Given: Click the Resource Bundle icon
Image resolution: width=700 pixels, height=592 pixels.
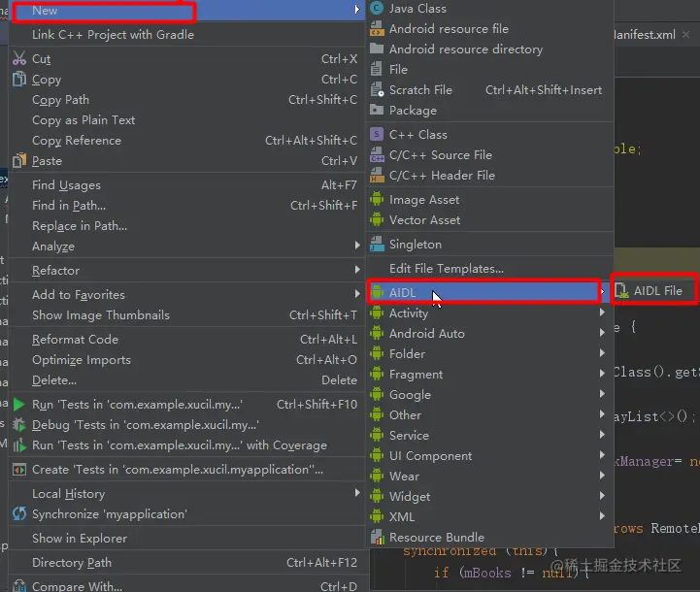Looking at the screenshot, I should click(x=378, y=537).
